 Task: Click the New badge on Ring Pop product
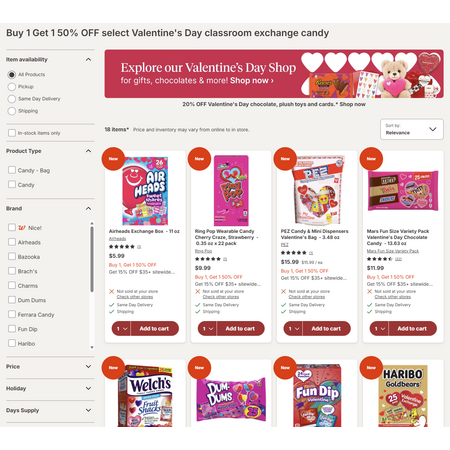tap(199, 159)
